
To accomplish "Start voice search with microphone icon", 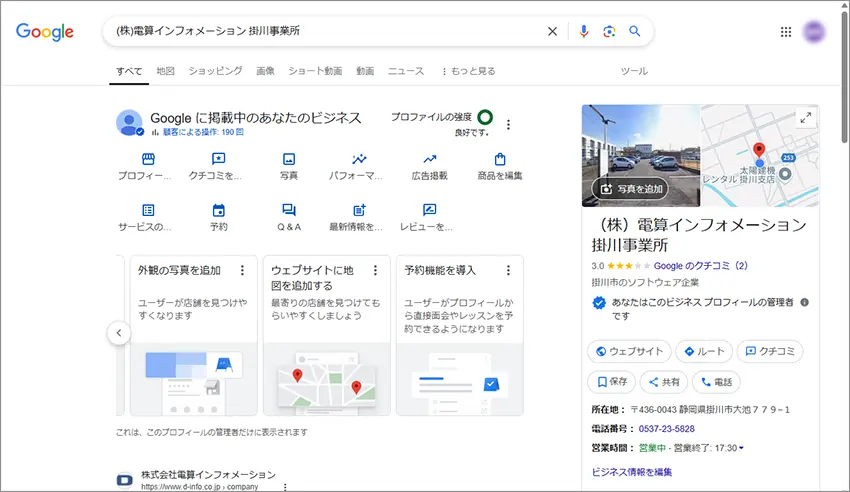I will point(583,31).
